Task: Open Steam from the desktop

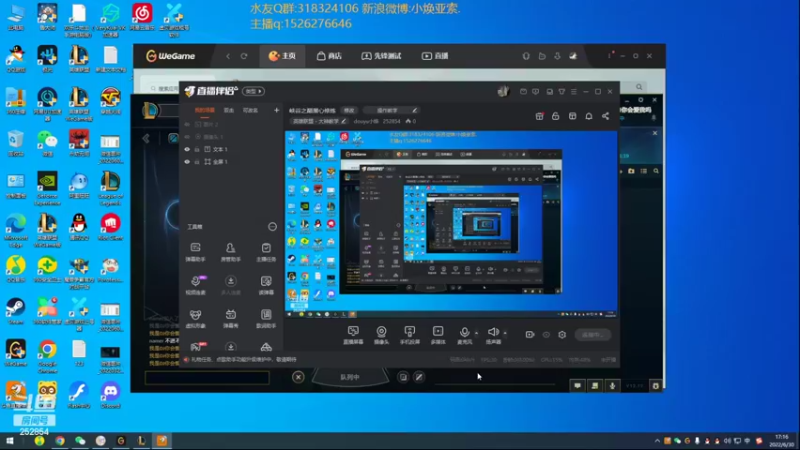Action: click(16, 312)
